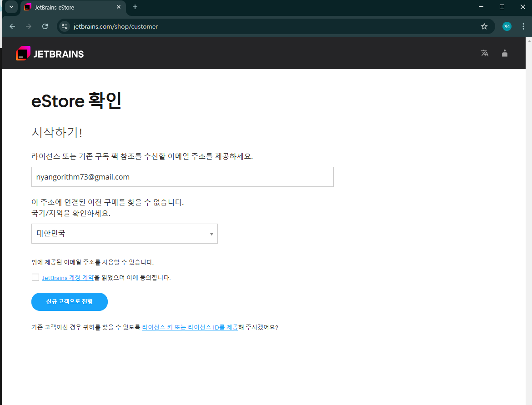Click the scroll up arrow of page scrollbar
532x405 pixels.
click(529, 41)
